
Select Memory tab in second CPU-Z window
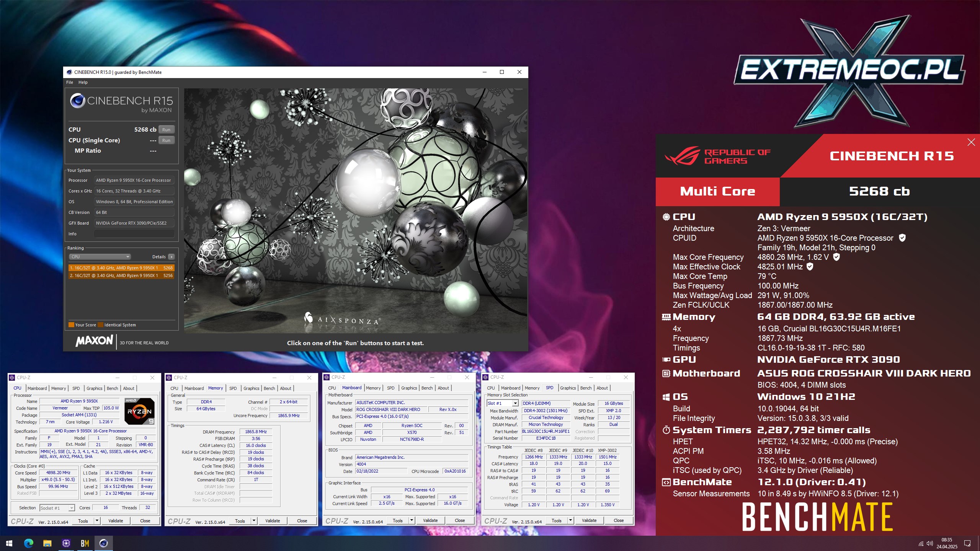[x=216, y=388]
